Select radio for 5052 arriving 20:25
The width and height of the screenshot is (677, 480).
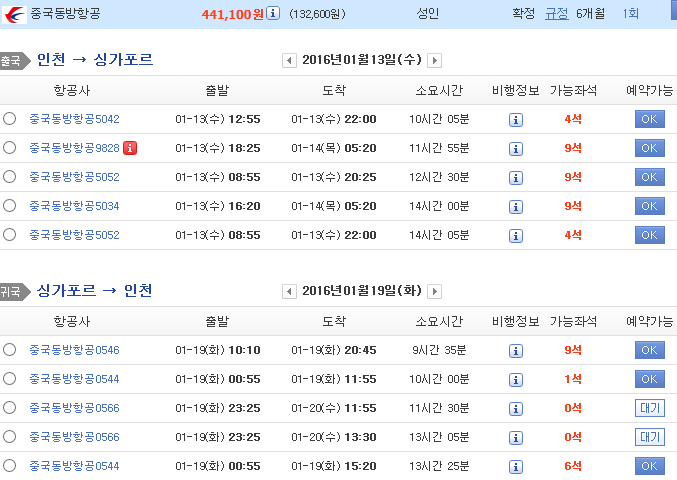[x=9, y=177]
